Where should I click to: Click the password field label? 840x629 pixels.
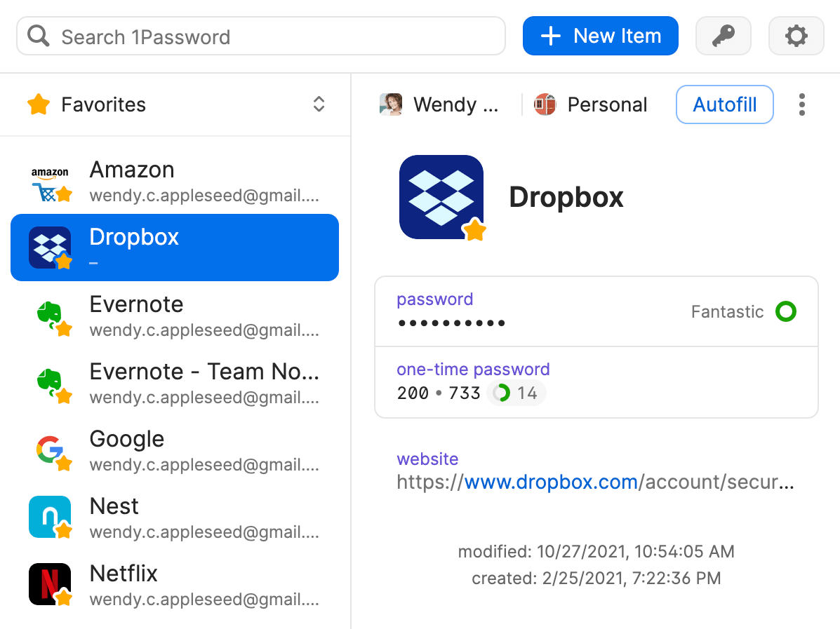click(434, 299)
